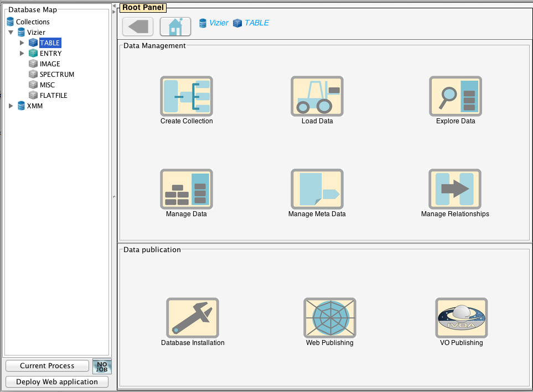This screenshot has height=392, width=533.
Task: Select the Vizier tree item
Action: tap(32, 32)
